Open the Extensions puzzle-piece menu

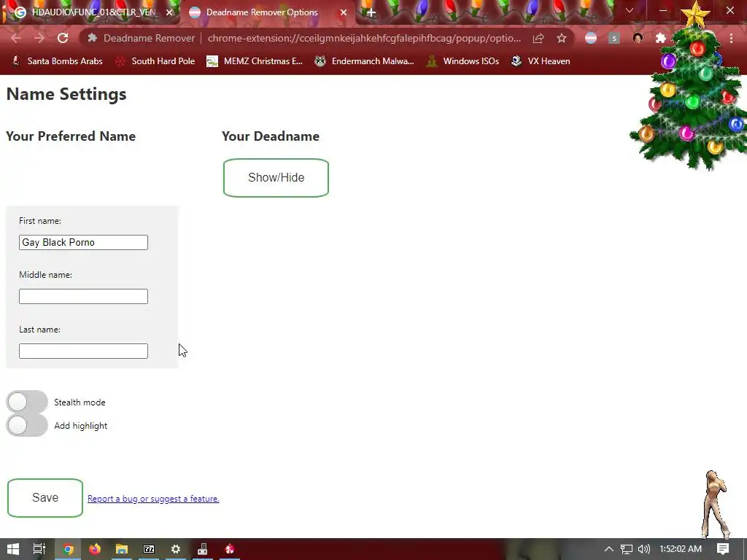tap(661, 38)
